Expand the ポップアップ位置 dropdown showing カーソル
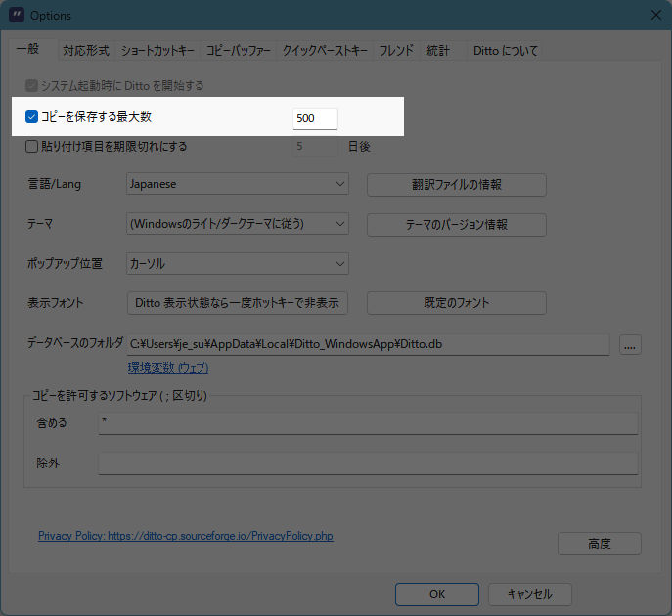Screen dimensions: 672x616 click(x=238, y=263)
